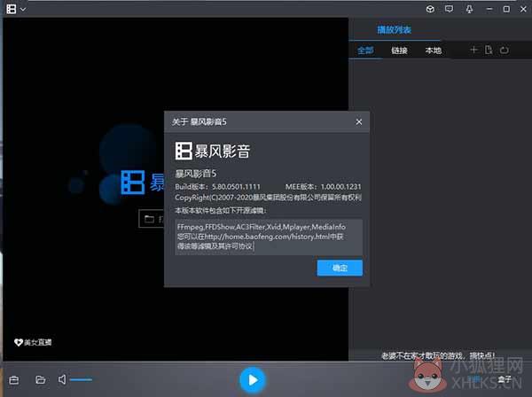The width and height of the screenshot is (532, 397).
Task: Switch to the 本地 tab
Action: click(434, 51)
